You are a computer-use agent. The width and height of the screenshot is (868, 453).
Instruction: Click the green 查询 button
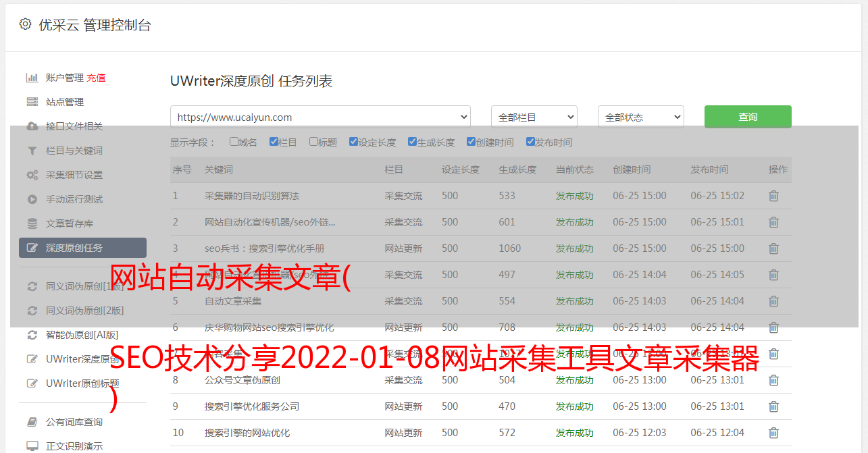(748, 117)
